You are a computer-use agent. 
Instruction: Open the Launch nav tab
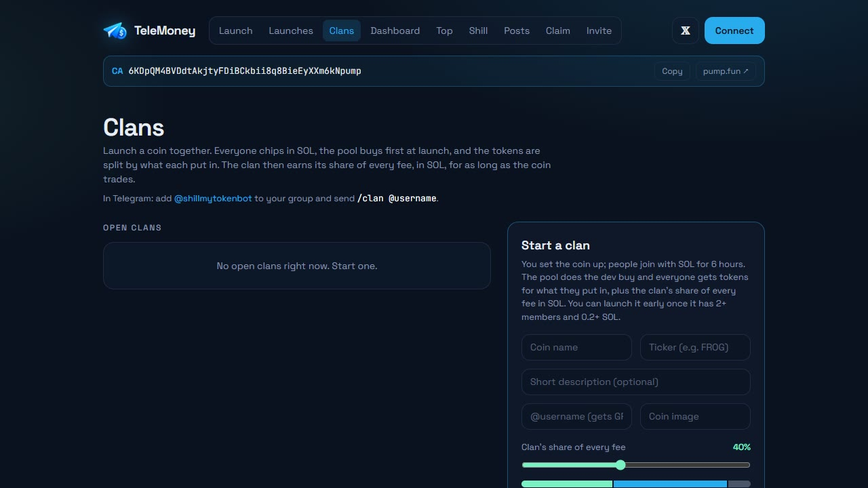(235, 30)
